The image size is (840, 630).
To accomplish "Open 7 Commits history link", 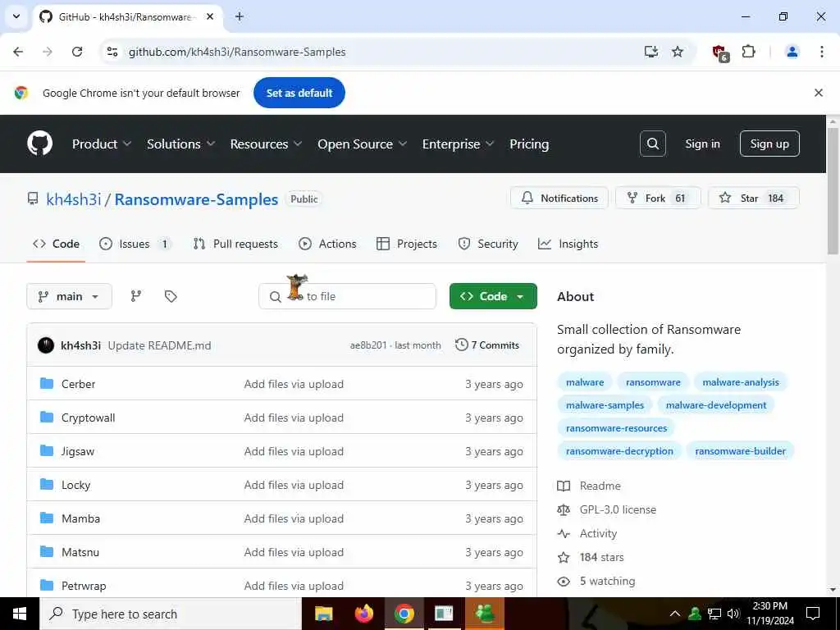I will click(487, 345).
